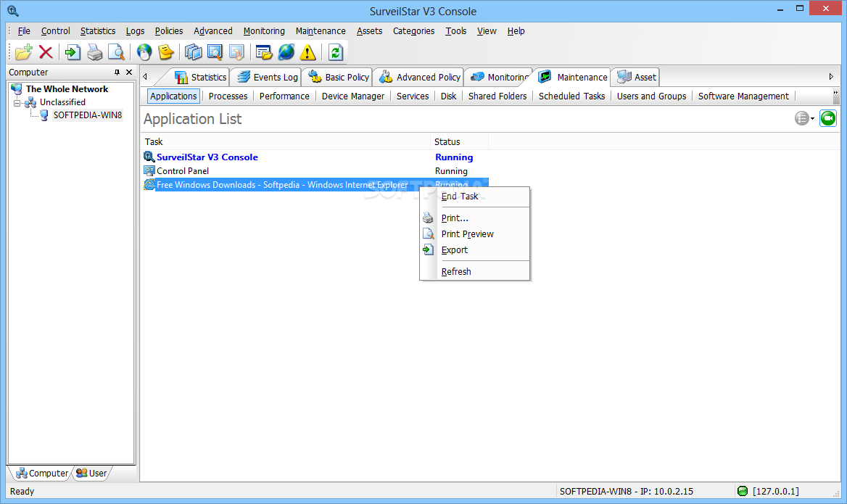Click the yellow note message toolbar icon
847x504 pixels.
click(166, 52)
